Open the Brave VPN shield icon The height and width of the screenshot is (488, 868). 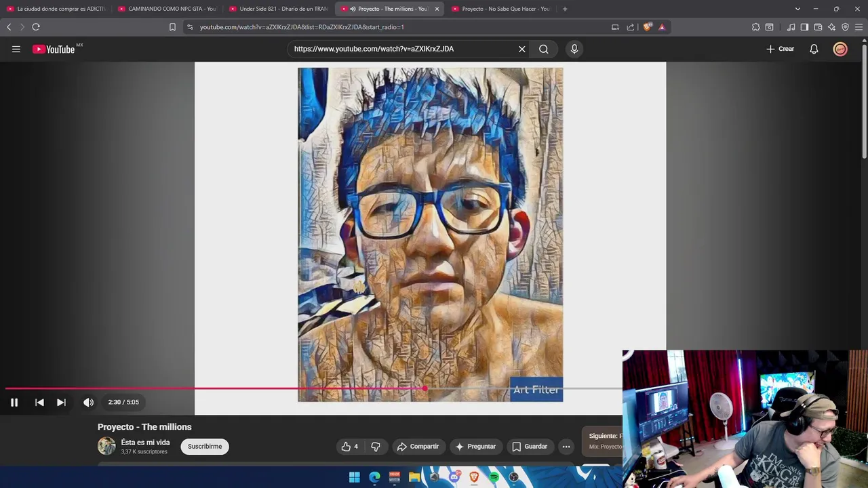pos(845,27)
